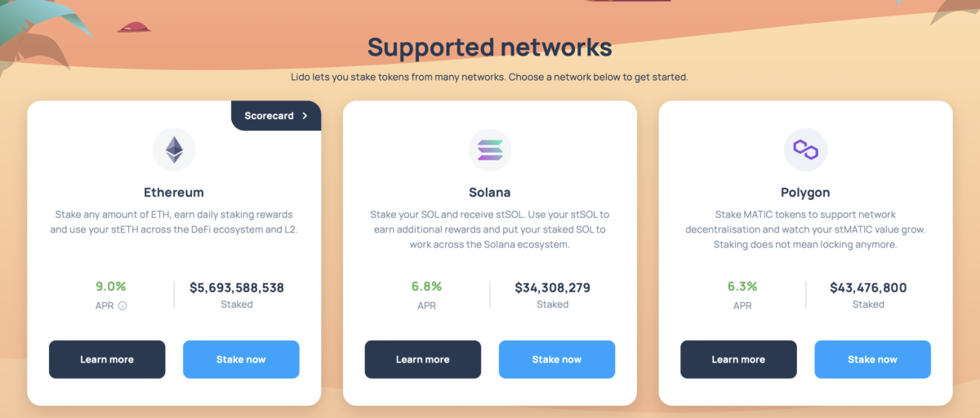Viewport: 980px width, 418px height.
Task: Click the 6.8% Solana APR value
Action: pos(427,287)
